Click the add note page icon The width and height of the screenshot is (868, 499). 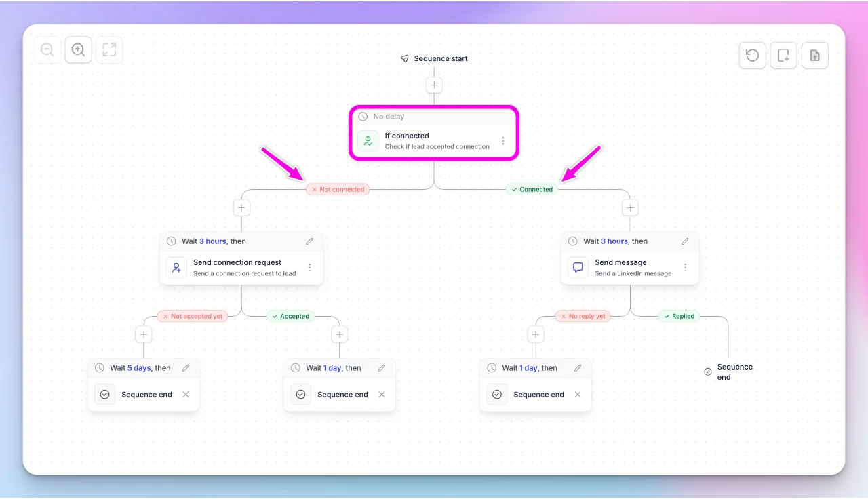click(783, 56)
